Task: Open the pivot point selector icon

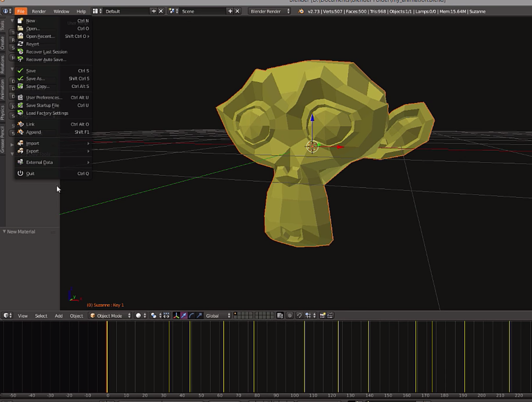Action: [155, 316]
